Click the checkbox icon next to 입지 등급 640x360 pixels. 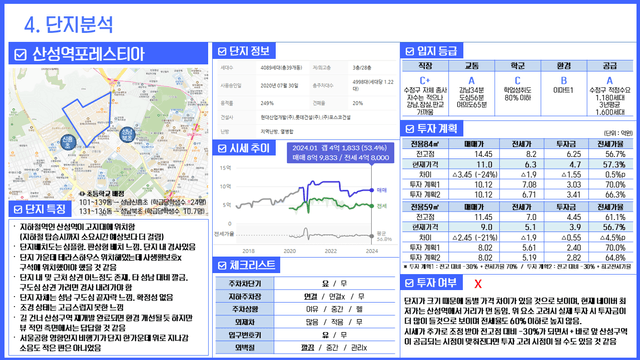(x=409, y=51)
